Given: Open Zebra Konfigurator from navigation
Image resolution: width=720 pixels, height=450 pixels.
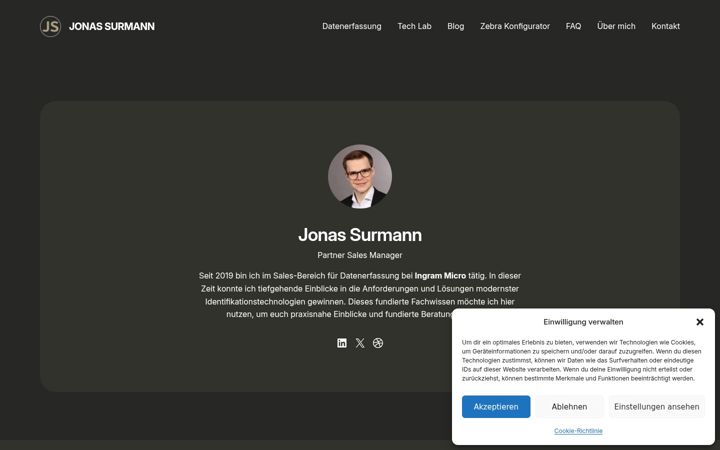Looking at the screenshot, I should click(515, 26).
